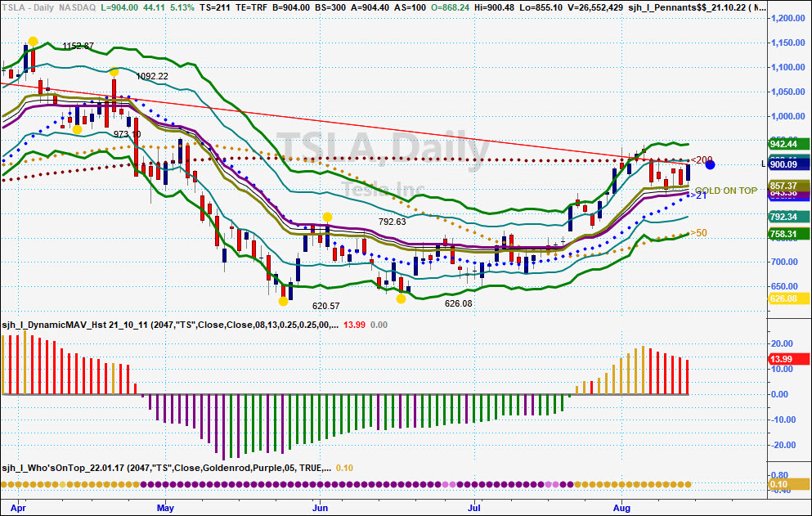Click the 5.13% percent change value

(x=182, y=8)
